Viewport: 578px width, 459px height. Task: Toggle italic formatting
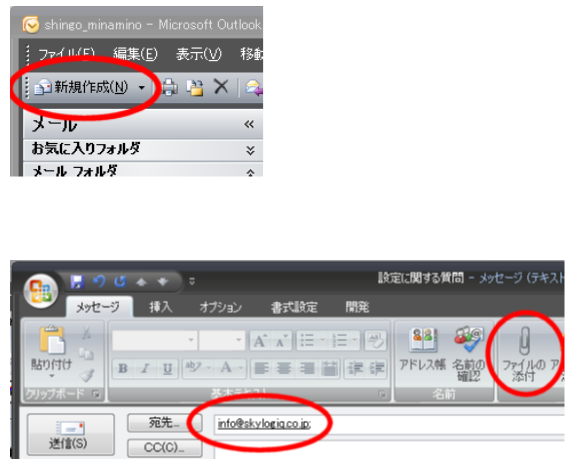(145, 368)
